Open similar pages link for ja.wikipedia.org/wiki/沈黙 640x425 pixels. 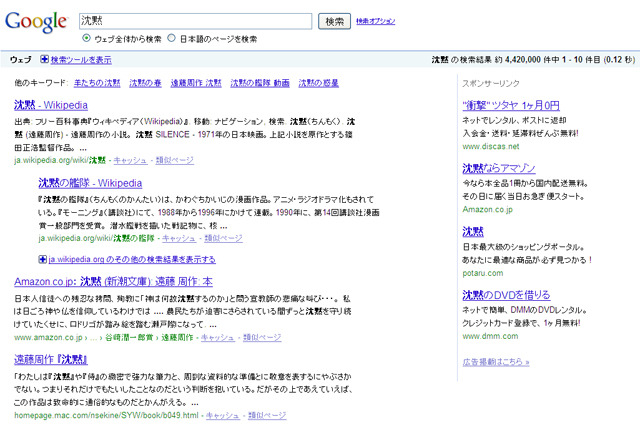pyautogui.click(x=175, y=160)
